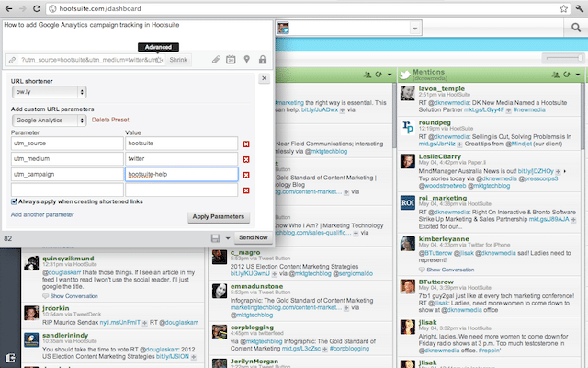Click the link chain icon
Image resolution: width=588 pixels, height=368 pixels.
[x=12, y=60]
